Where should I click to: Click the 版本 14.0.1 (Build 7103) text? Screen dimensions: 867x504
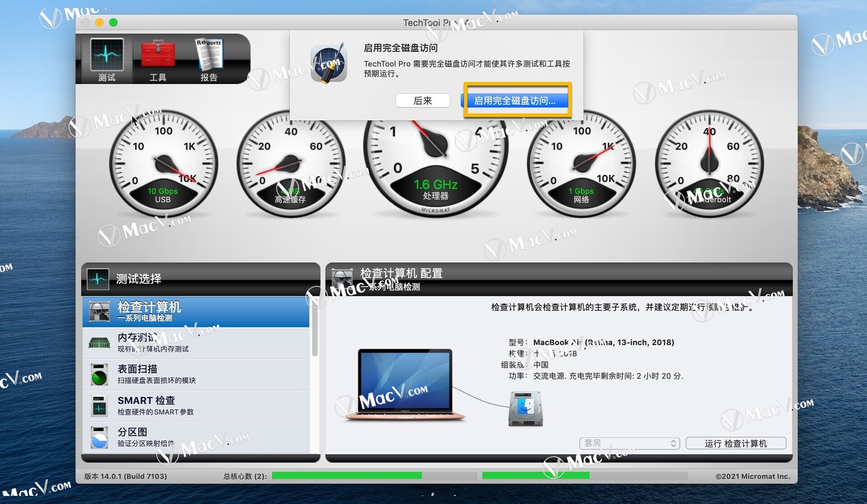(126, 476)
